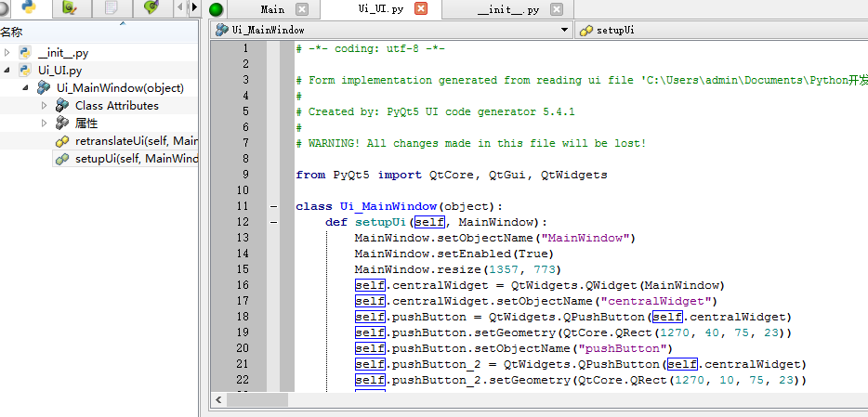Close the Ui_UI.py editor tab

[x=420, y=9]
